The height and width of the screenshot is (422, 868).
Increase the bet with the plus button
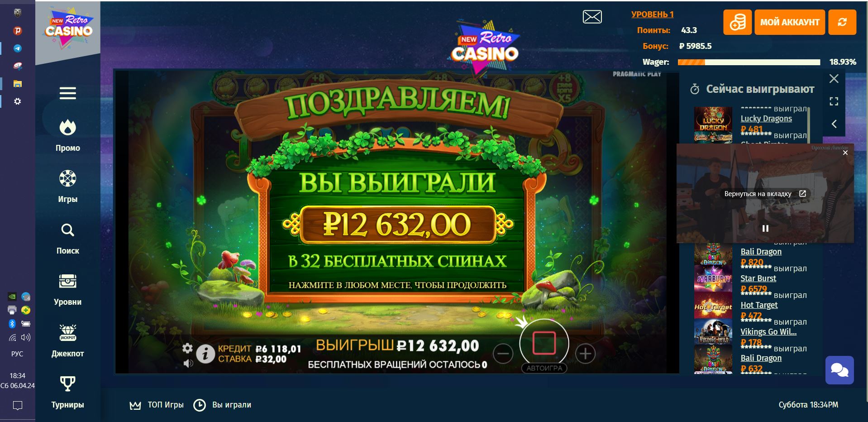tap(585, 354)
